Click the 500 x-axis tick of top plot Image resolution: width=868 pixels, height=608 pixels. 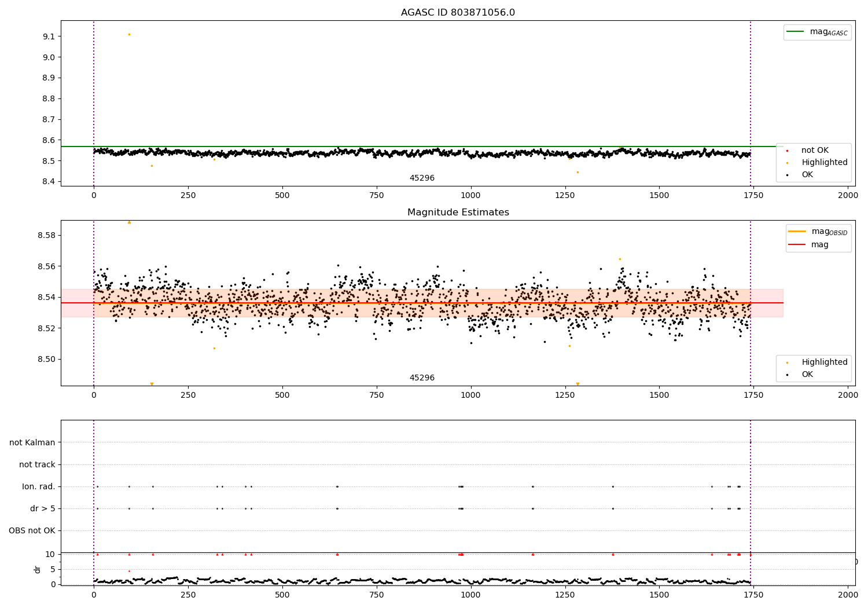click(282, 196)
